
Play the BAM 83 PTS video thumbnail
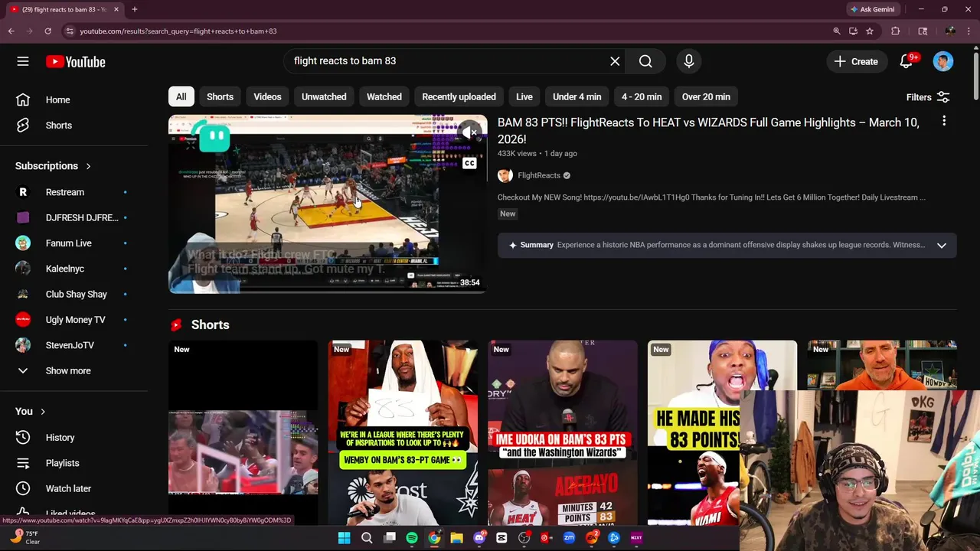point(328,204)
